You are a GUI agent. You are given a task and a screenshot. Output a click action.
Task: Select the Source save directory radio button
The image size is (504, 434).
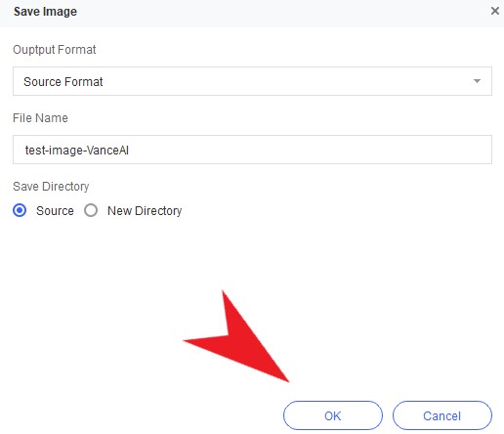20,210
